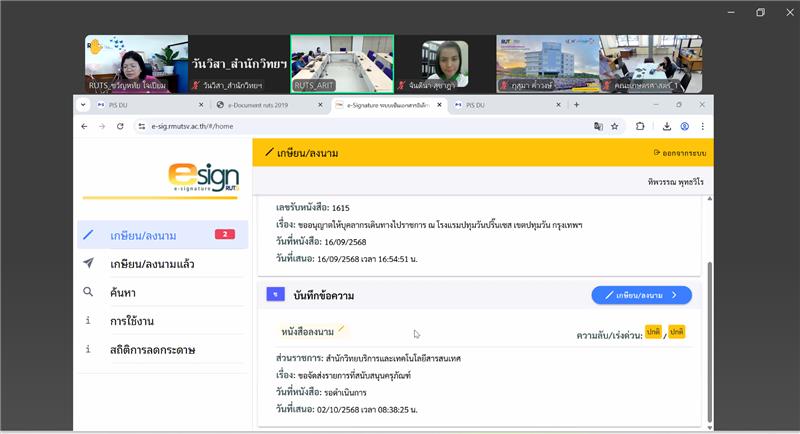Select สถิติการลดกระดาษ in the sidebar menu
The width and height of the screenshot is (800, 434).
[x=152, y=350]
